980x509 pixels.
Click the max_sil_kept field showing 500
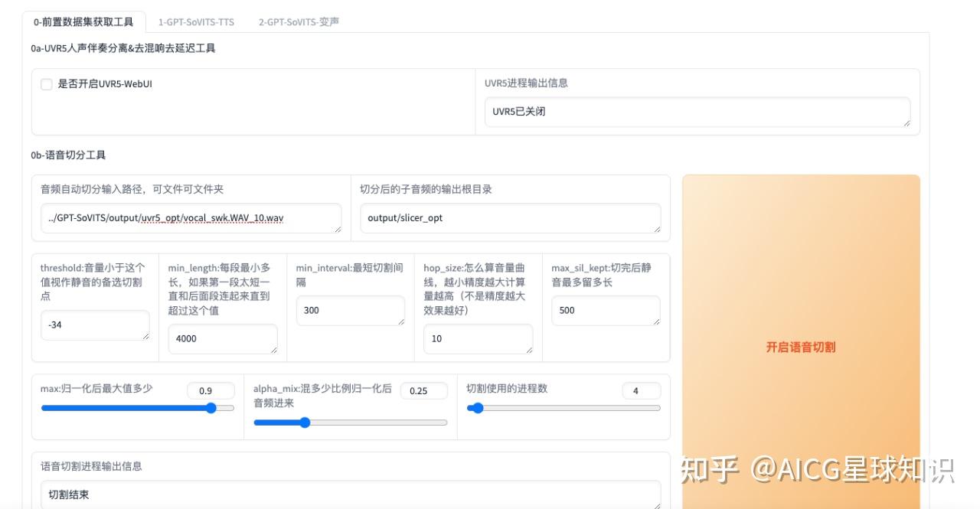(606, 310)
